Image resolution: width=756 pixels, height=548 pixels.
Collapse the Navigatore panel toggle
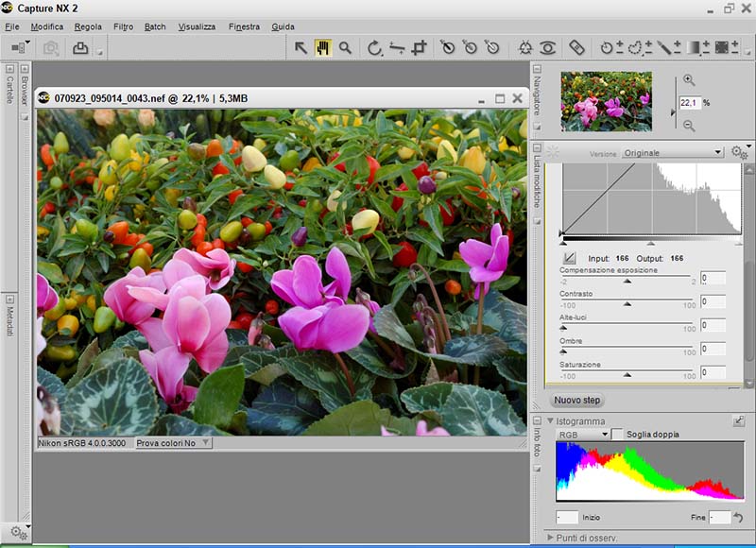coord(537,69)
